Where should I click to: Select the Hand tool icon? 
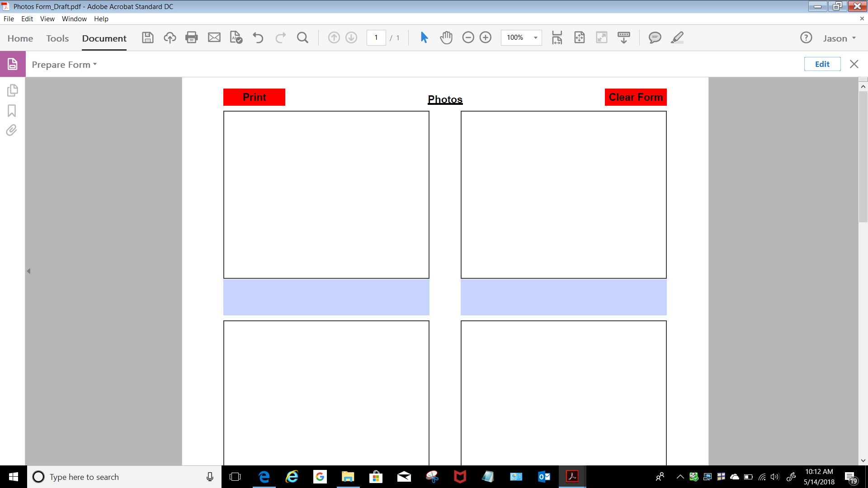click(446, 38)
